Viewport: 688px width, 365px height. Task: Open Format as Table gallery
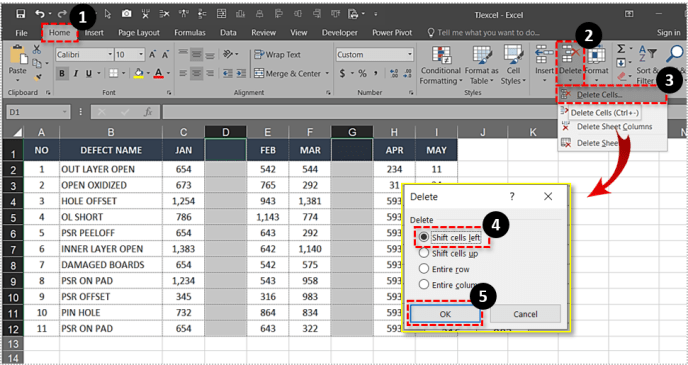482,65
